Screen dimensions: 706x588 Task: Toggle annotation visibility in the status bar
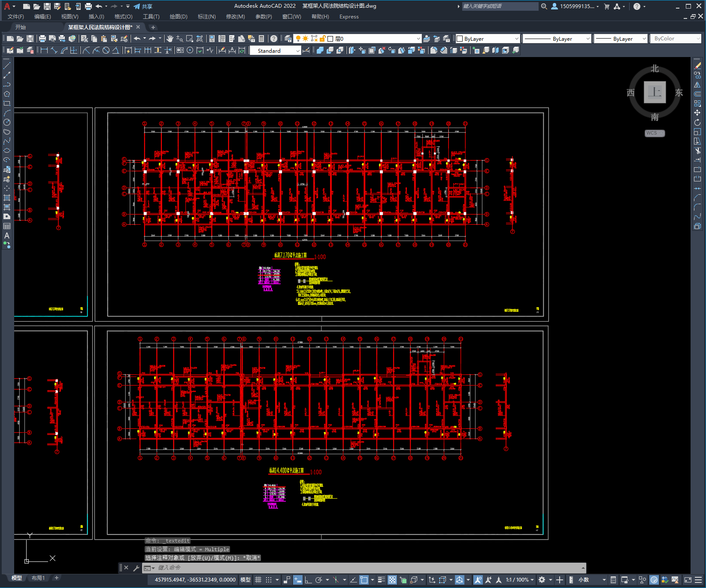(478, 580)
